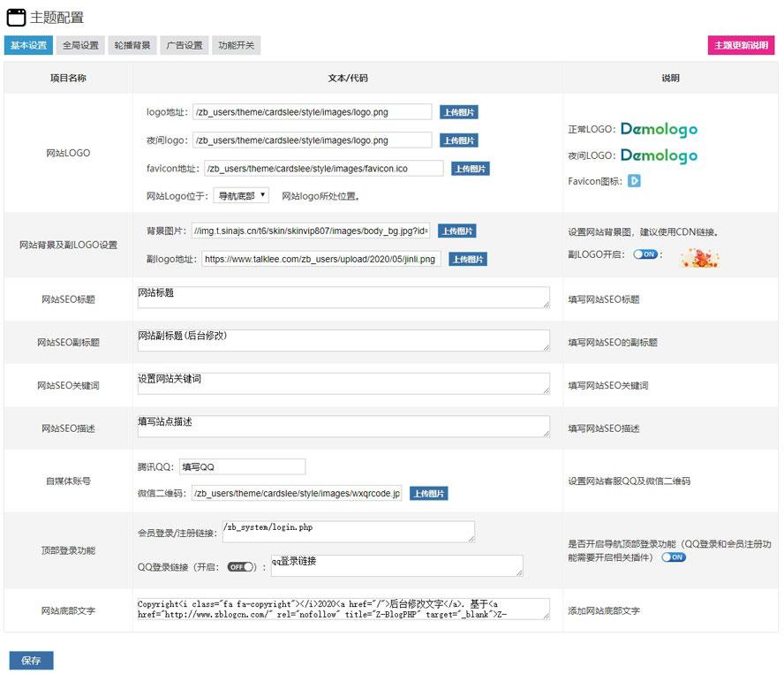The height and width of the screenshot is (674, 784).
Task: Click the sub-logo flower image preview
Action: pos(698,258)
